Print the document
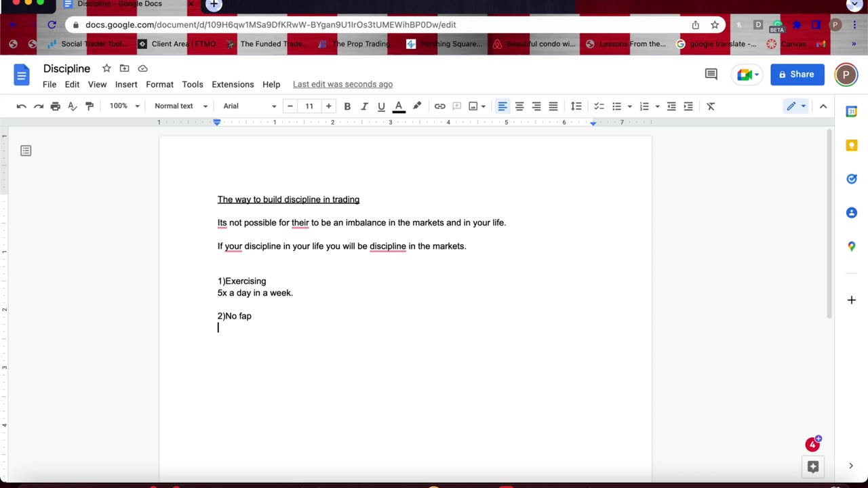 click(x=56, y=106)
